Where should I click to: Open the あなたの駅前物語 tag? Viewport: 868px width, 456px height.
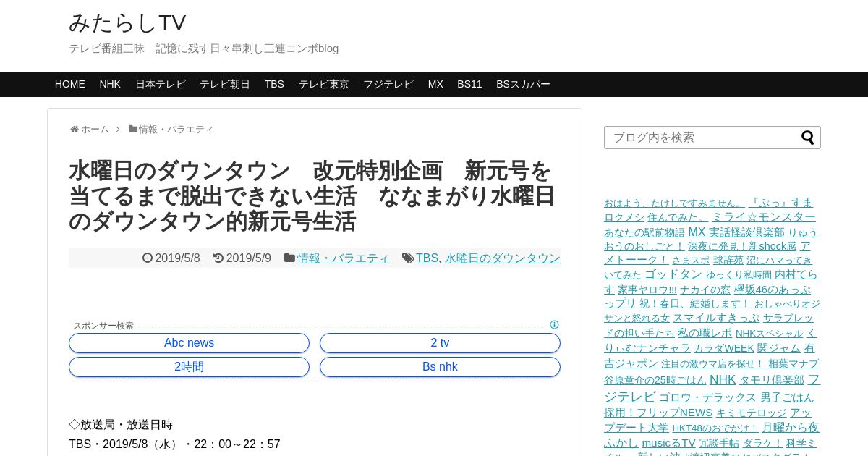pyautogui.click(x=644, y=232)
